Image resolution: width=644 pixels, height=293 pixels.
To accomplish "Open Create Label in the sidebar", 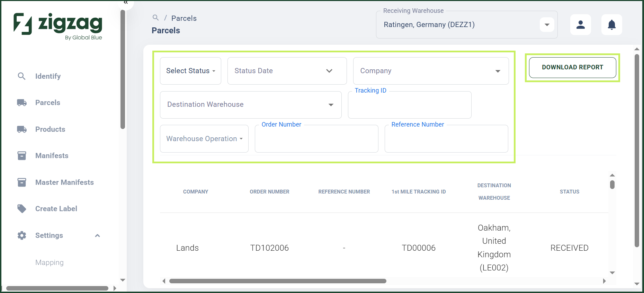I will [56, 209].
